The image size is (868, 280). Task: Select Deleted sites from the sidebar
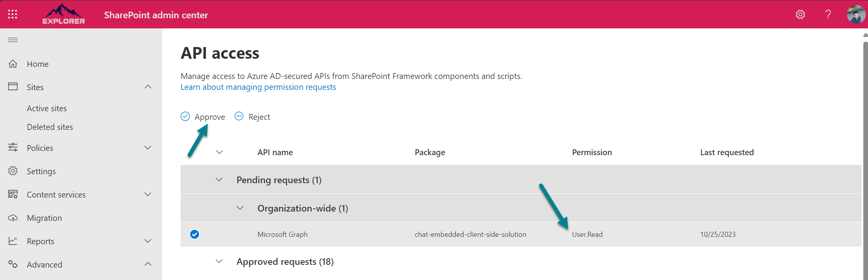pyautogui.click(x=50, y=127)
